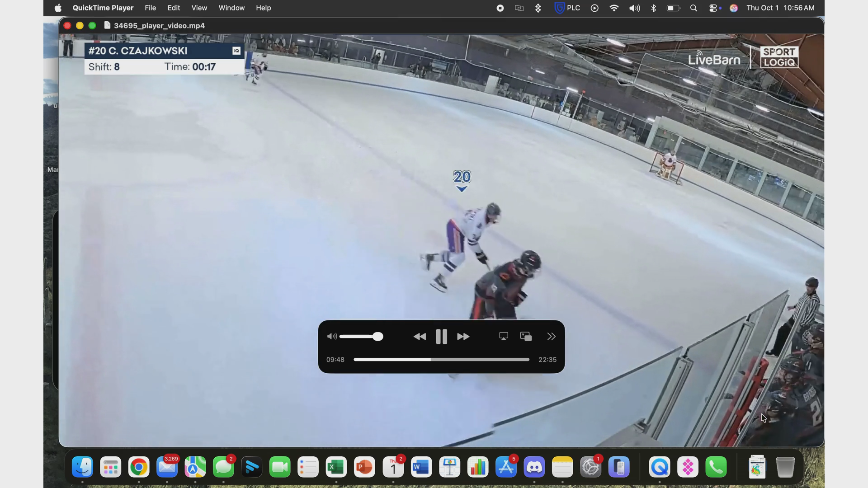Open QuickTime Player Dock icon
868x488 pixels.
pos(659,467)
